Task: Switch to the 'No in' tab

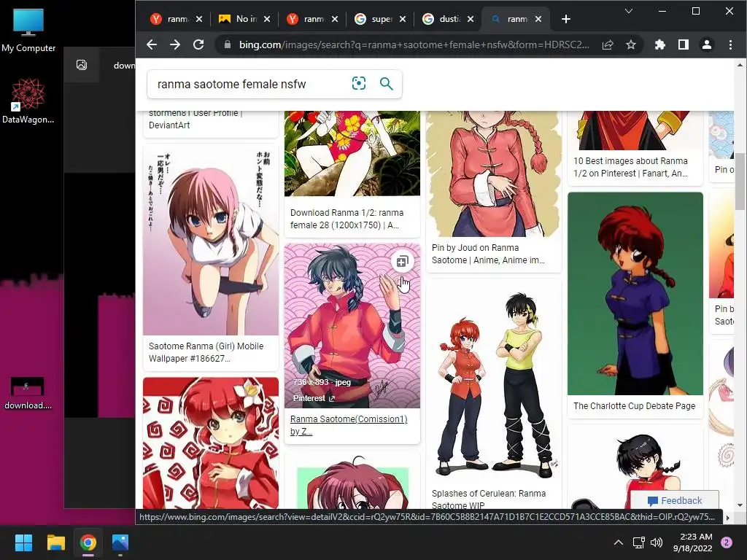Action: pyautogui.click(x=239, y=19)
